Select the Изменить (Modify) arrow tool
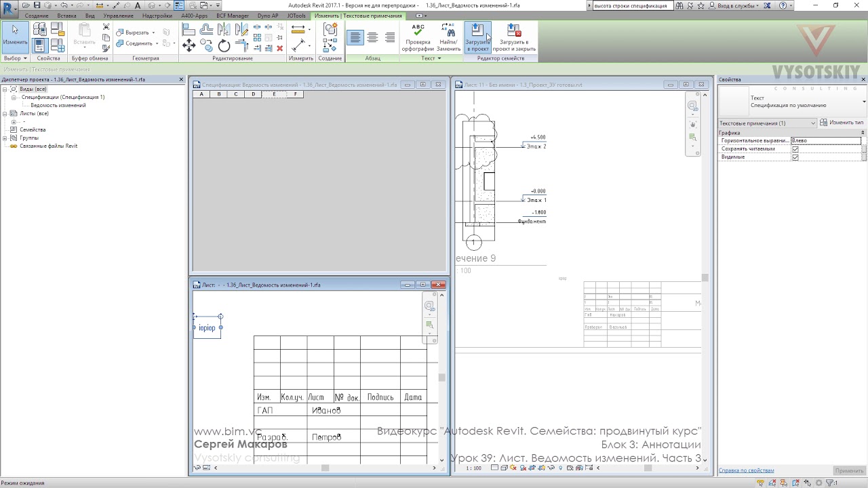Image resolution: width=868 pixels, height=488 pixels. (x=15, y=37)
